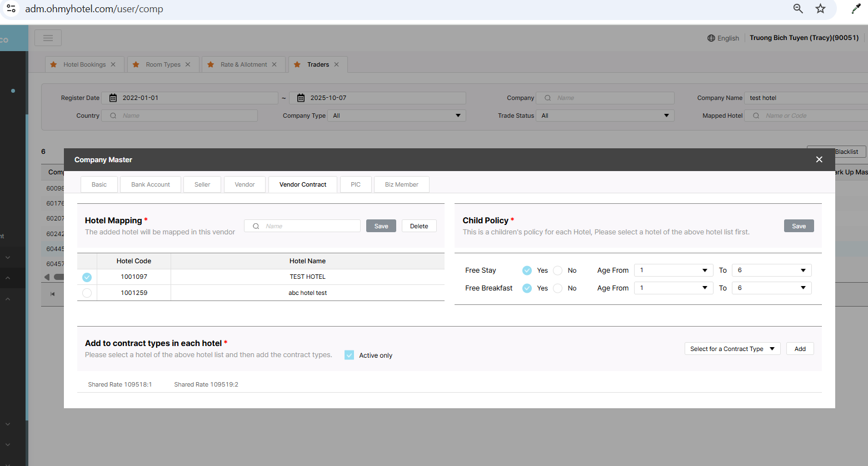
Task: Click the hamburger menu icon
Action: pyautogui.click(x=48, y=38)
